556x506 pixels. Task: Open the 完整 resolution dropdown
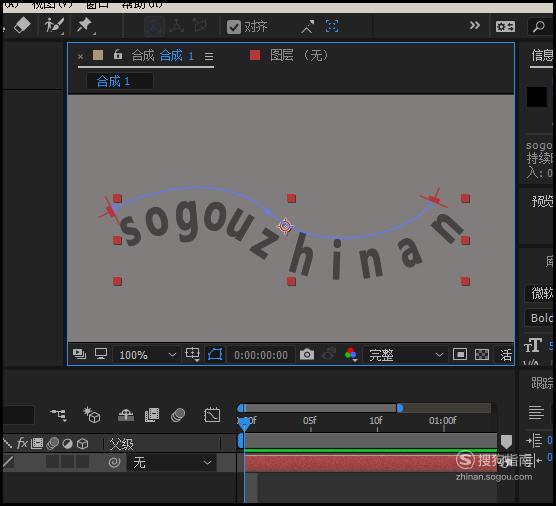click(x=405, y=355)
